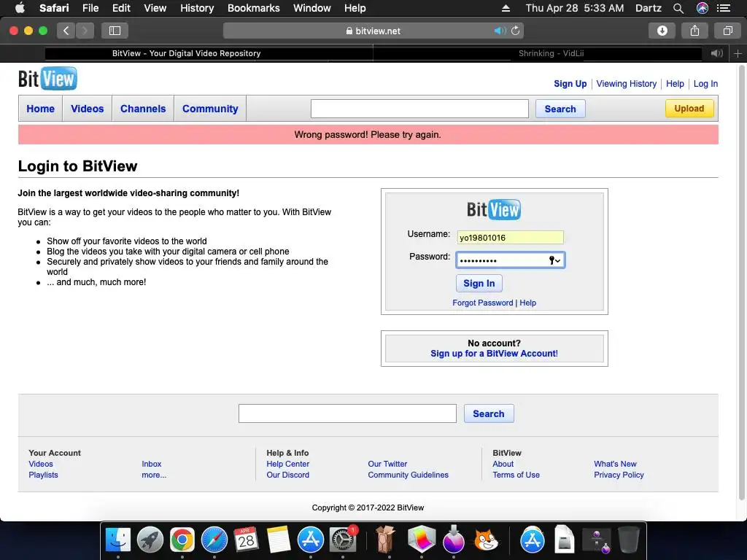Mute audio via address bar speaker icon
Image resolution: width=747 pixels, height=560 pixels.
[500, 31]
